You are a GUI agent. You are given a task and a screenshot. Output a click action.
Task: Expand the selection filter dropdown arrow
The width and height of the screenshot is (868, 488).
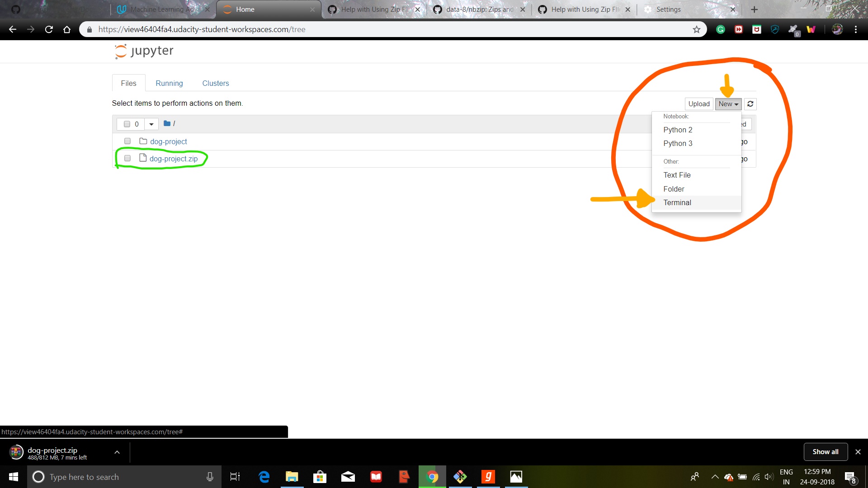click(151, 124)
